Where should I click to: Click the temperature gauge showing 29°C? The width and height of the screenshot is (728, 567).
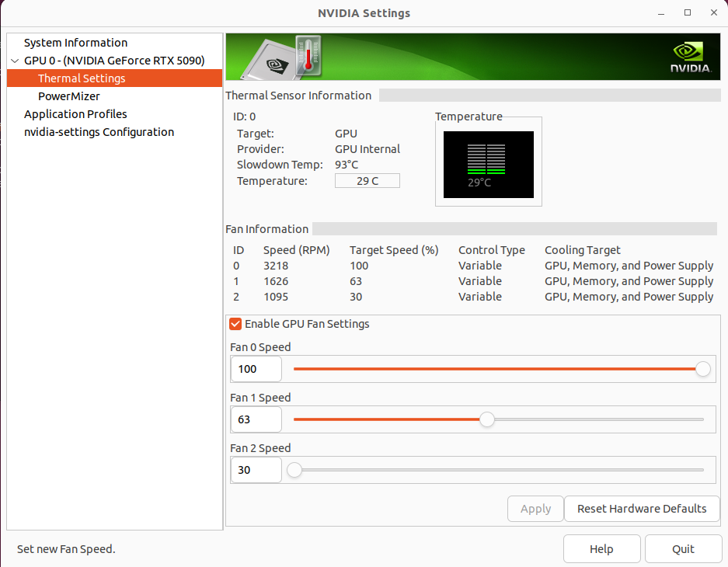pyautogui.click(x=488, y=164)
